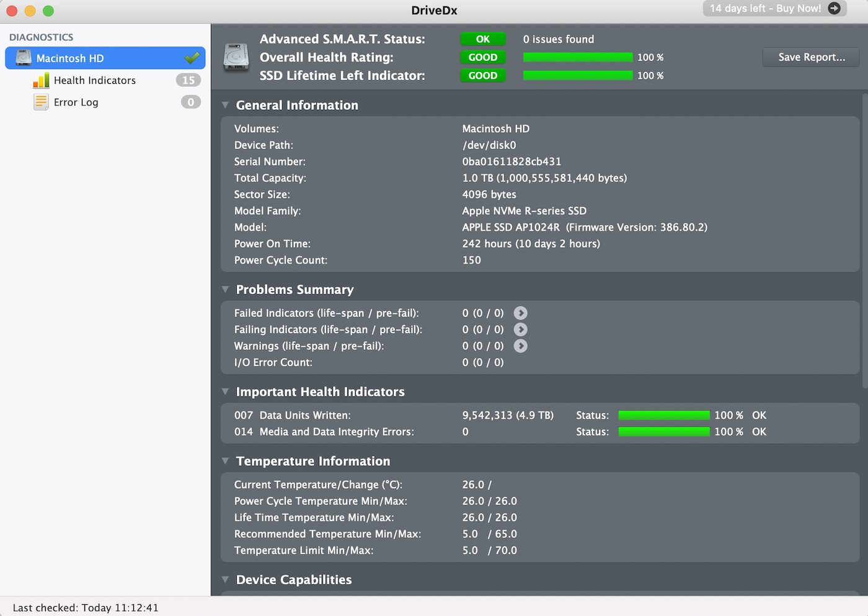
Task: Collapse the General Information section
Action: point(226,105)
